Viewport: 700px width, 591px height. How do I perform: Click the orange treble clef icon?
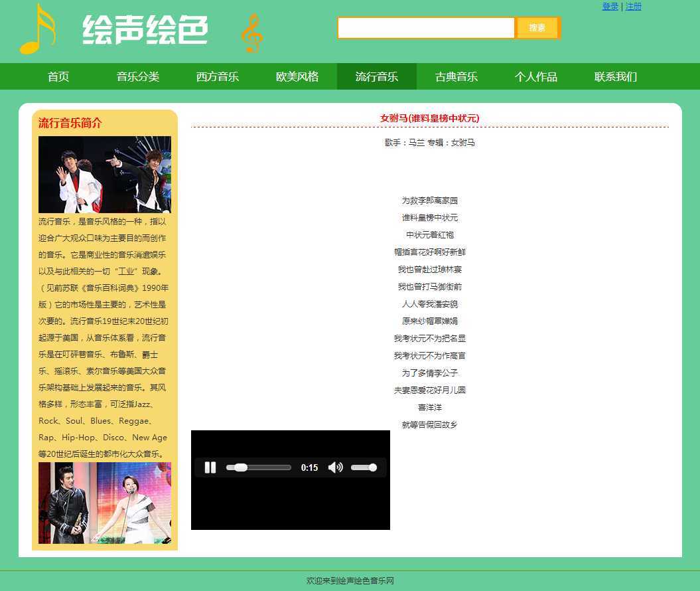pos(251,33)
